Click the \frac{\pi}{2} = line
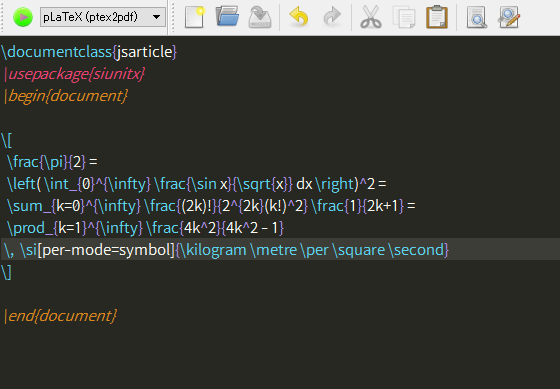The height and width of the screenshot is (389, 560). click(x=52, y=162)
